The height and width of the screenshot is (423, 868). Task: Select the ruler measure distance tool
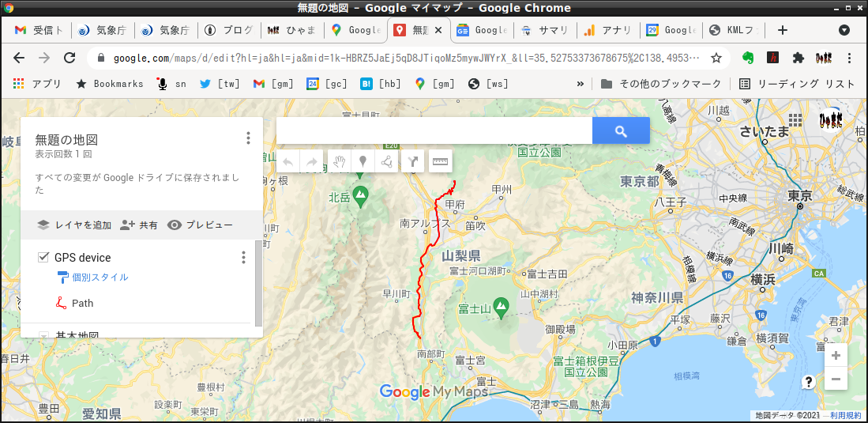click(440, 162)
